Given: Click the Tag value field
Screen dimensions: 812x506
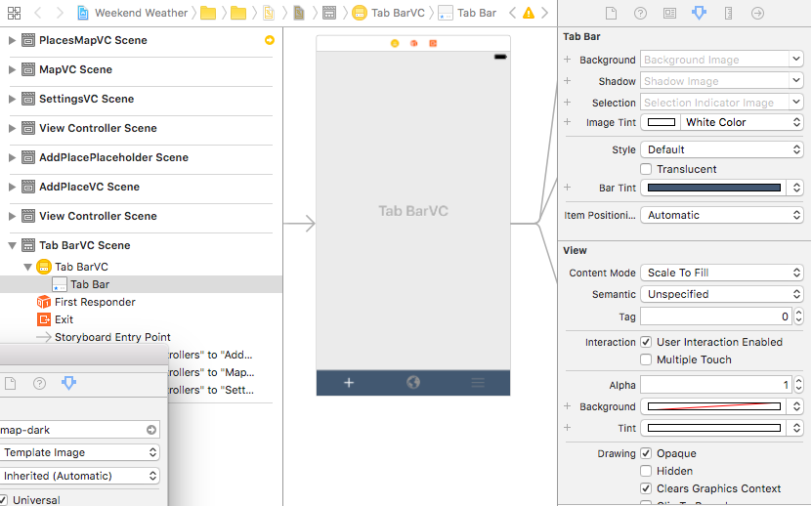Looking at the screenshot, I should point(716,316).
